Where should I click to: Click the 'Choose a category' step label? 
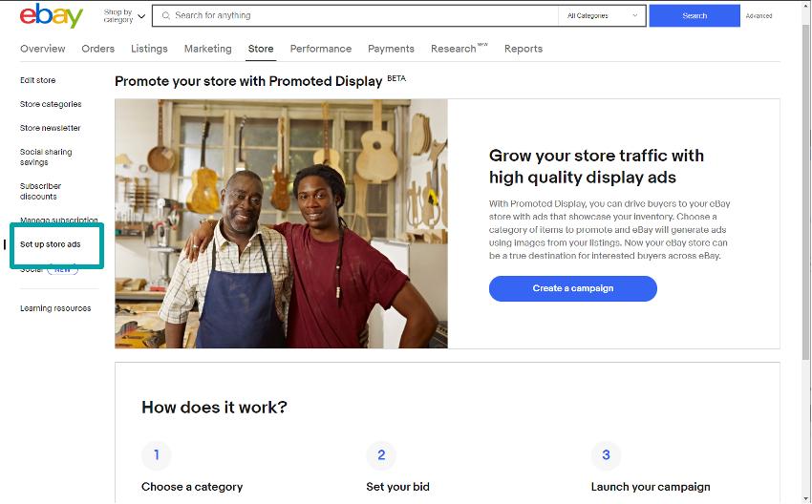click(192, 487)
